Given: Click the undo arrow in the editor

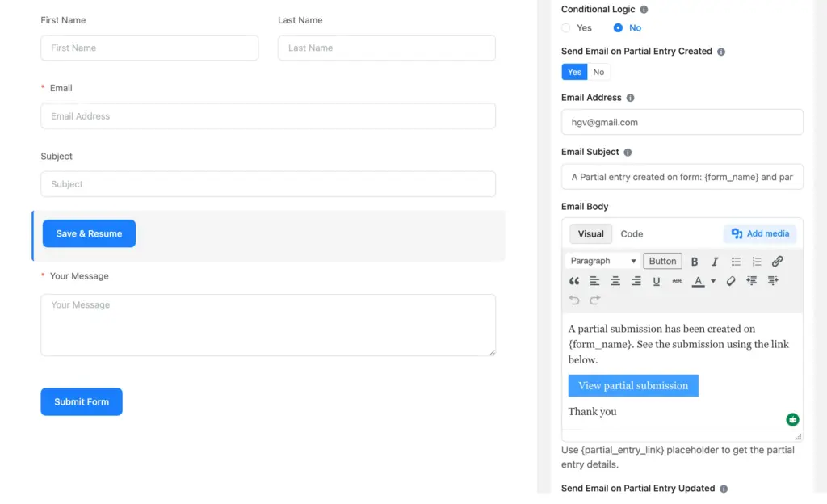Looking at the screenshot, I should pos(574,300).
